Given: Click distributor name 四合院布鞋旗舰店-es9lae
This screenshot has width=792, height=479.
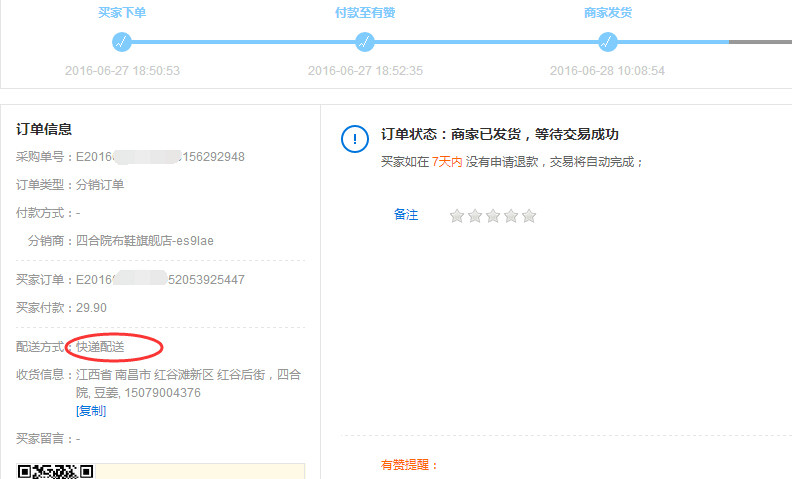Looking at the screenshot, I should [145, 241].
